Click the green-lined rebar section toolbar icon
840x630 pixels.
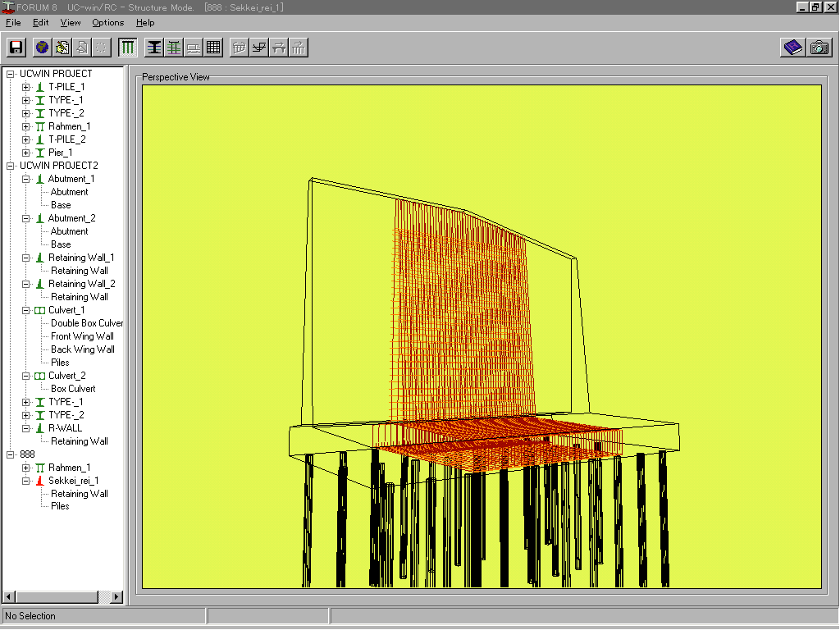click(x=174, y=48)
